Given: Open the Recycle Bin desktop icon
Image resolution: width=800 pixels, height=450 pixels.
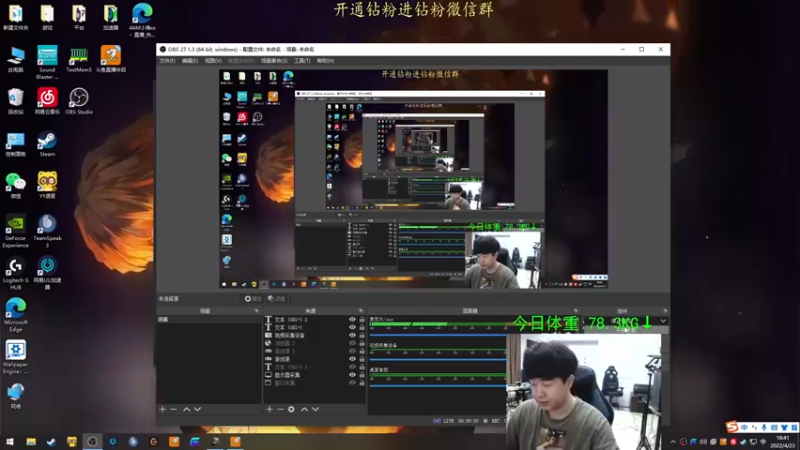Looking at the screenshot, I should pyautogui.click(x=15, y=101).
